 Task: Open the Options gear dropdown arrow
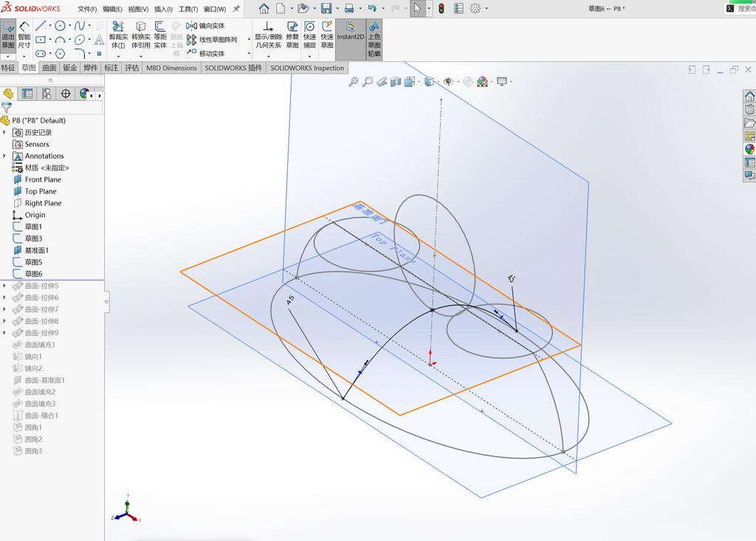(487, 8)
